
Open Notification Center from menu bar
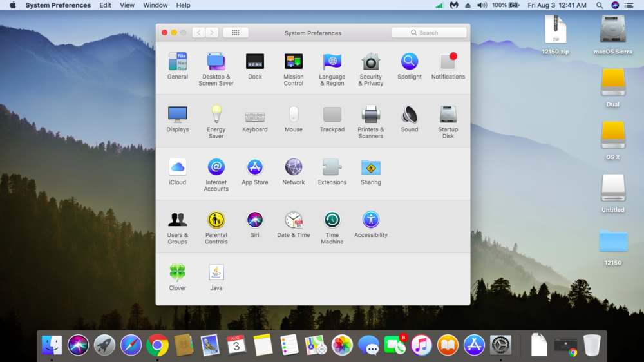tap(629, 5)
